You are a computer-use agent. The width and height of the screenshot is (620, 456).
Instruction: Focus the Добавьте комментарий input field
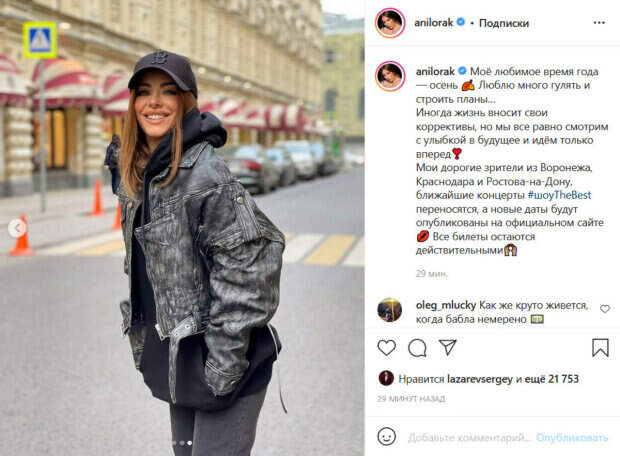coord(469,437)
